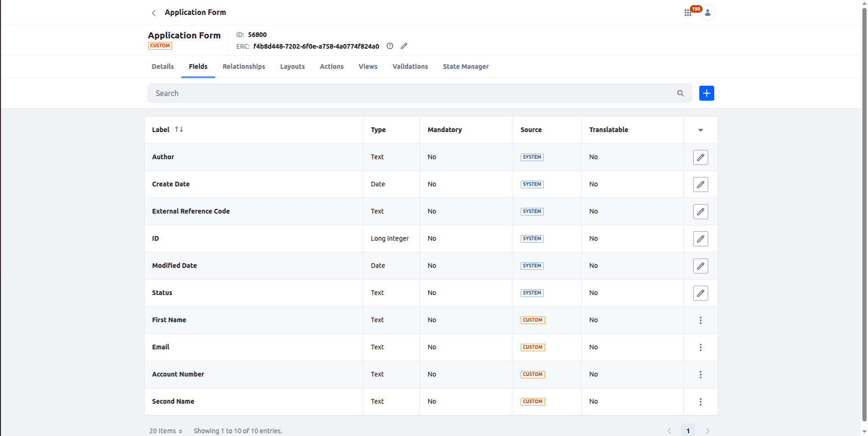Click the notification count badge 190
The height and width of the screenshot is (436, 868).
(x=696, y=9)
